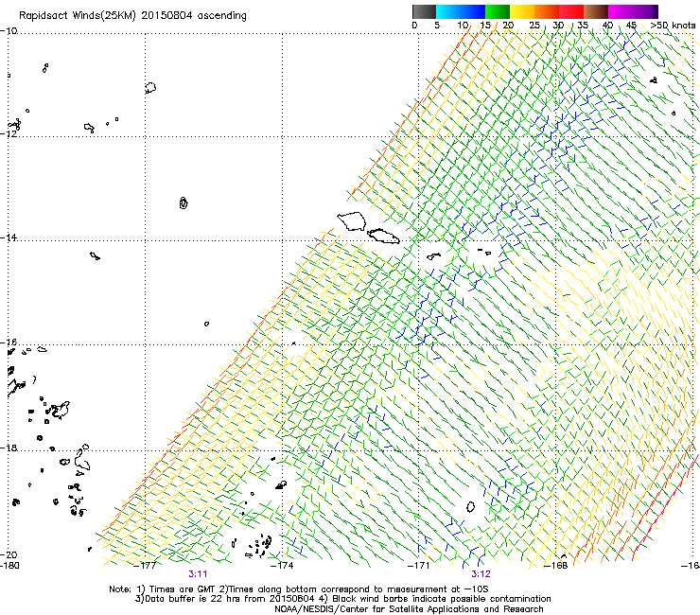
Task: Pick the brown 35-40 knots legend segment
Action: pos(596,11)
